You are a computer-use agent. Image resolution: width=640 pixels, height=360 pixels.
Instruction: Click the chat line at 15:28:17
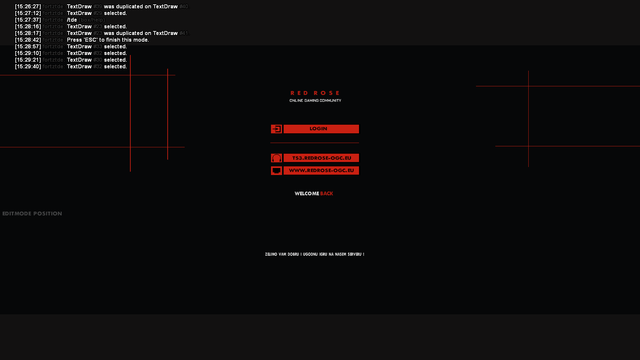(102, 33)
